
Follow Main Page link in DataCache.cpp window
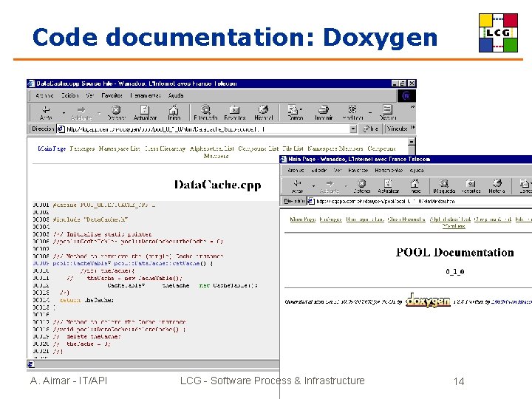coord(52,149)
